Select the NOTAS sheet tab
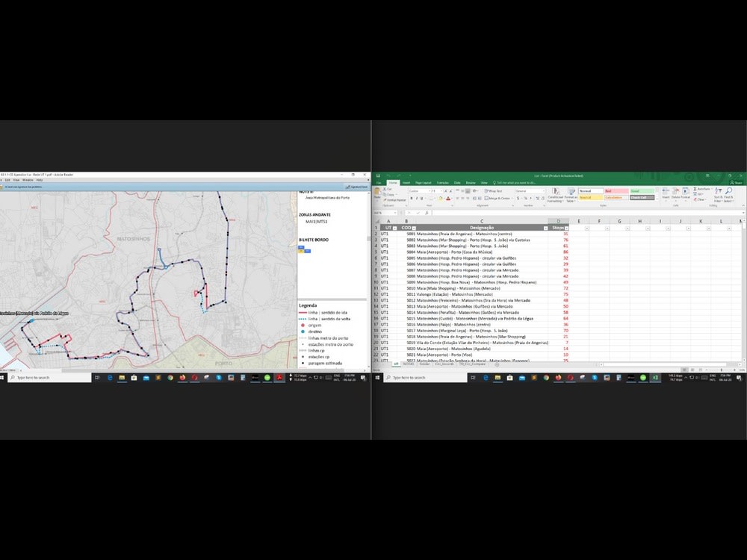The width and height of the screenshot is (747, 560). (x=409, y=364)
